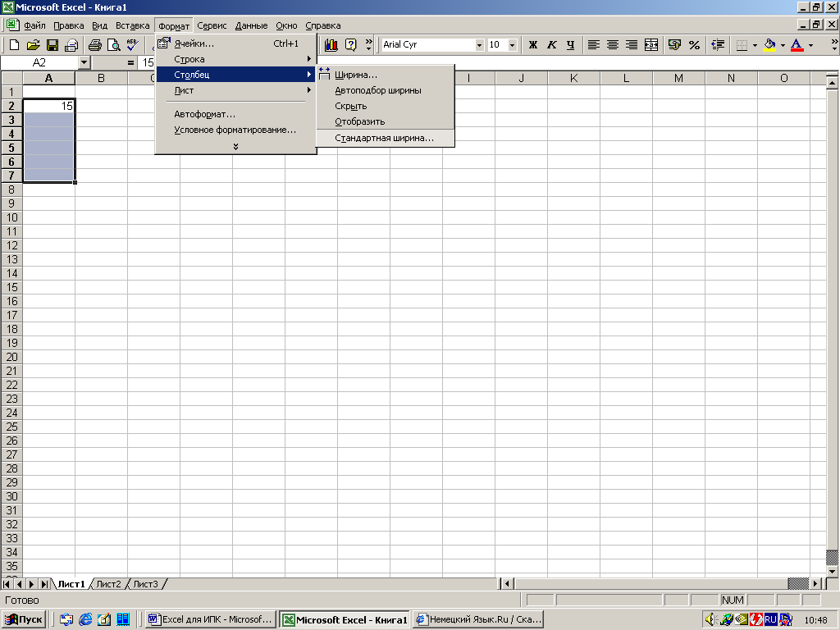Apply red font color A
Screen dimensions: 840x630
(797, 45)
